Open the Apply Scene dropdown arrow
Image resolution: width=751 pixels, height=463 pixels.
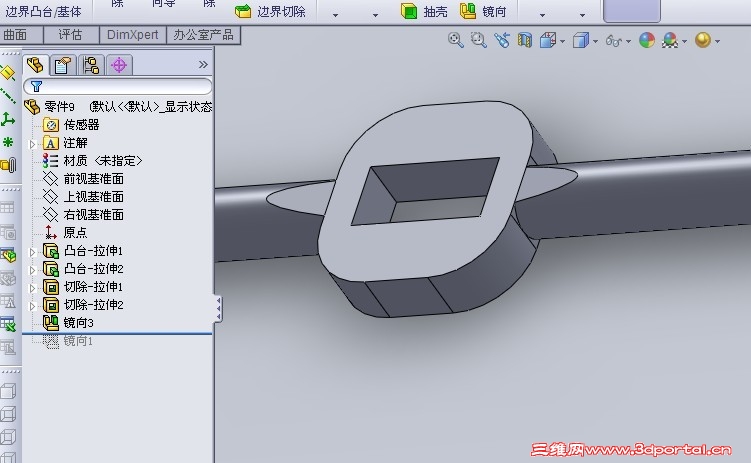click(x=684, y=42)
